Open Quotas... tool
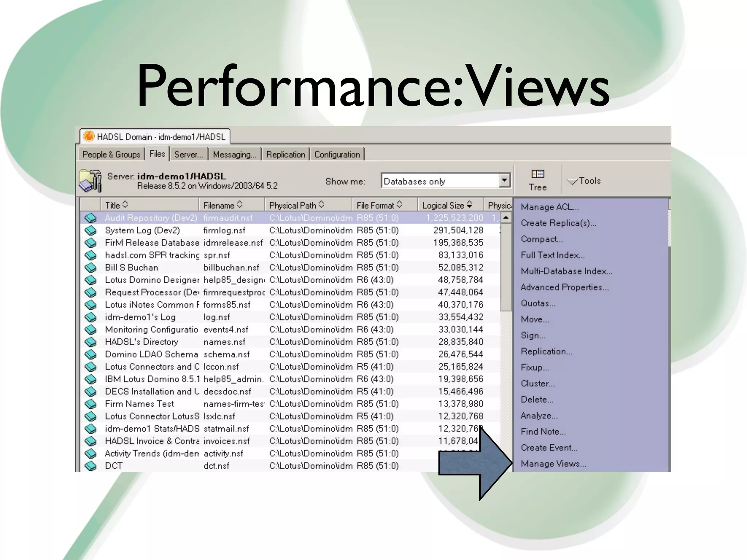 (x=538, y=303)
